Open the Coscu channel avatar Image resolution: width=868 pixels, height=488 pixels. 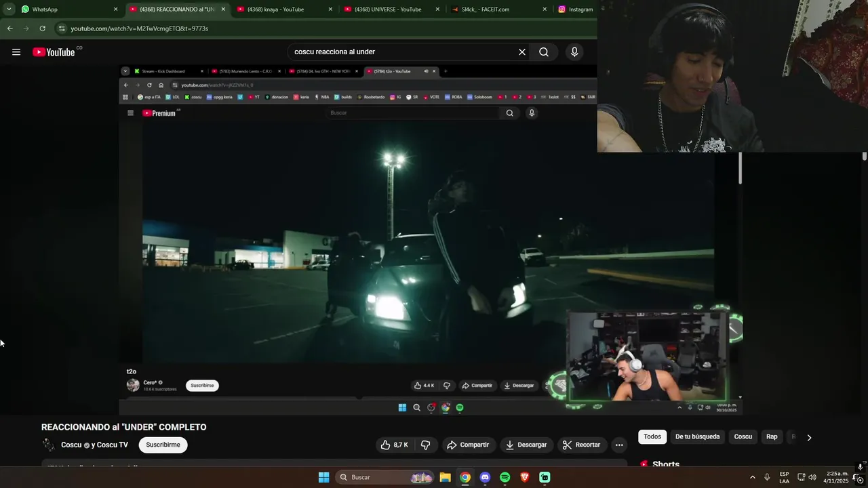pyautogui.click(x=48, y=445)
